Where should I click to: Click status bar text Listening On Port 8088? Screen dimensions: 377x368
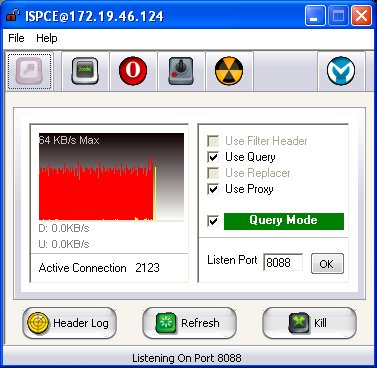pyautogui.click(x=187, y=358)
